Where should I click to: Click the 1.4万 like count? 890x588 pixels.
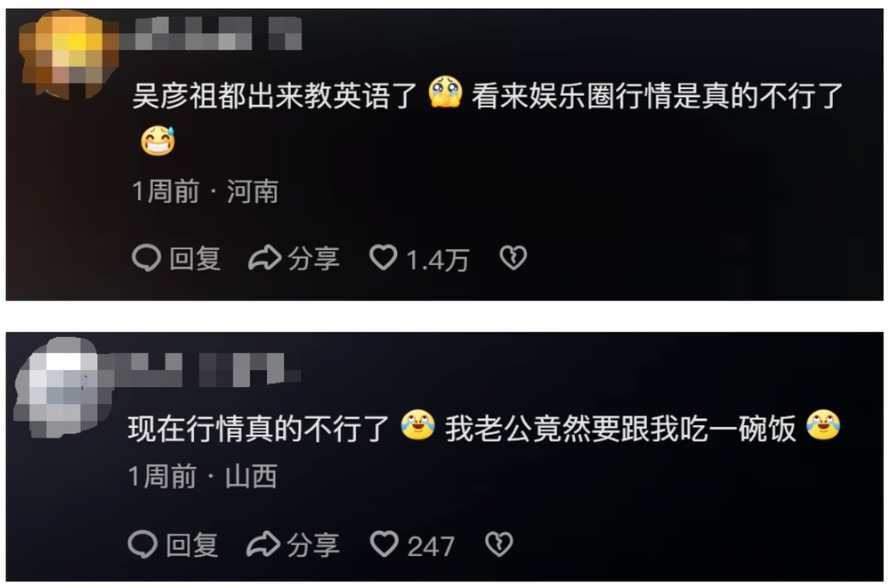(x=438, y=260)
